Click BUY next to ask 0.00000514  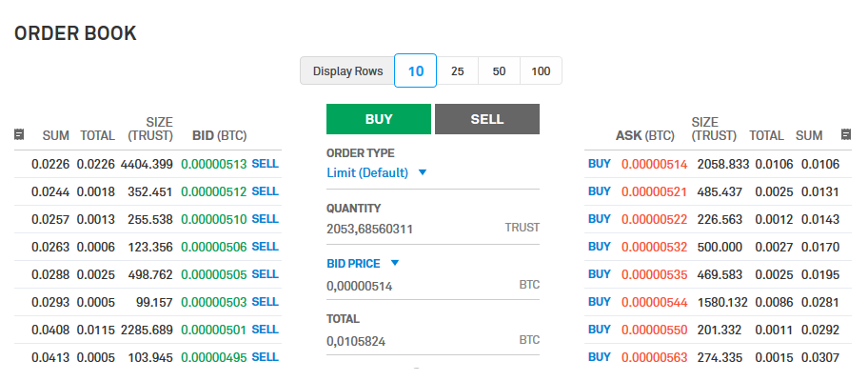[x=600, y=164]
